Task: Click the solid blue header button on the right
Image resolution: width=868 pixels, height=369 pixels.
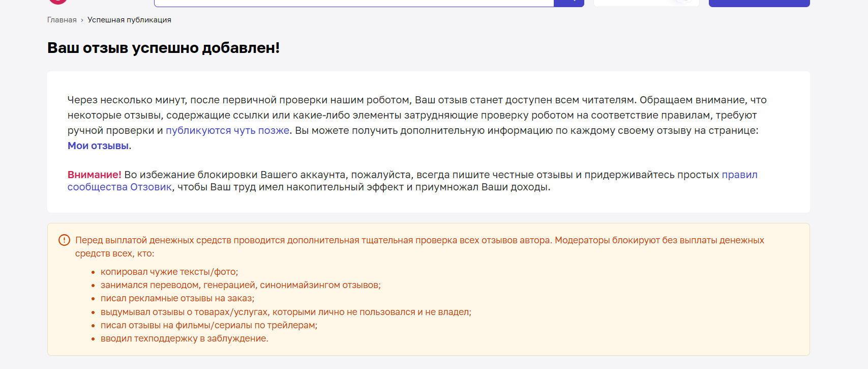Action: pos(759,3)
